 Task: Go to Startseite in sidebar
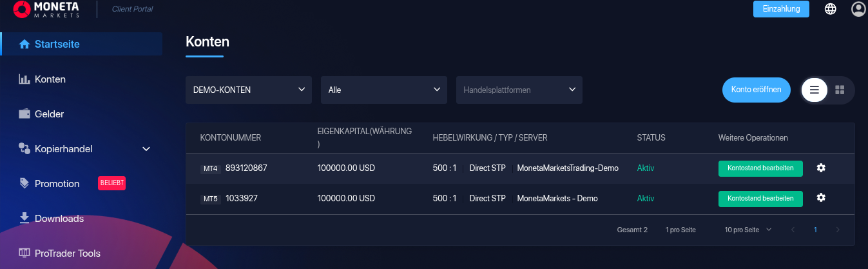coord(57,45)
